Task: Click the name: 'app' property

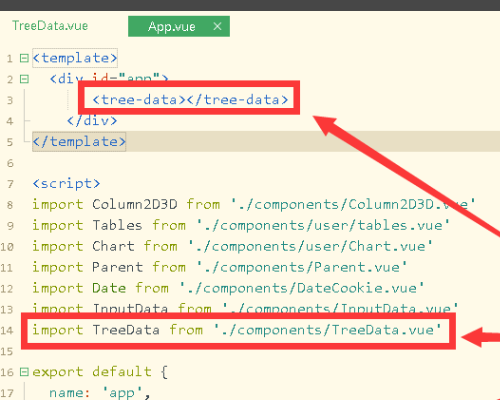Action: [x=100, y=393]
